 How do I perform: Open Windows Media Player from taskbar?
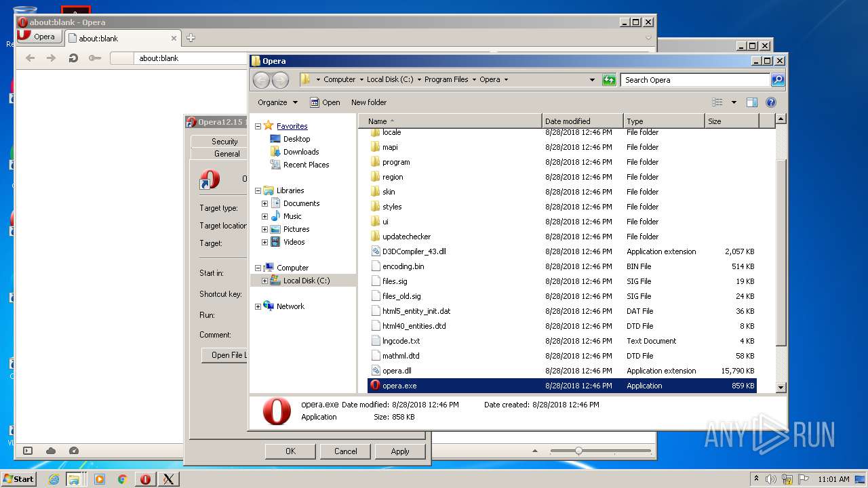[99, 479]
